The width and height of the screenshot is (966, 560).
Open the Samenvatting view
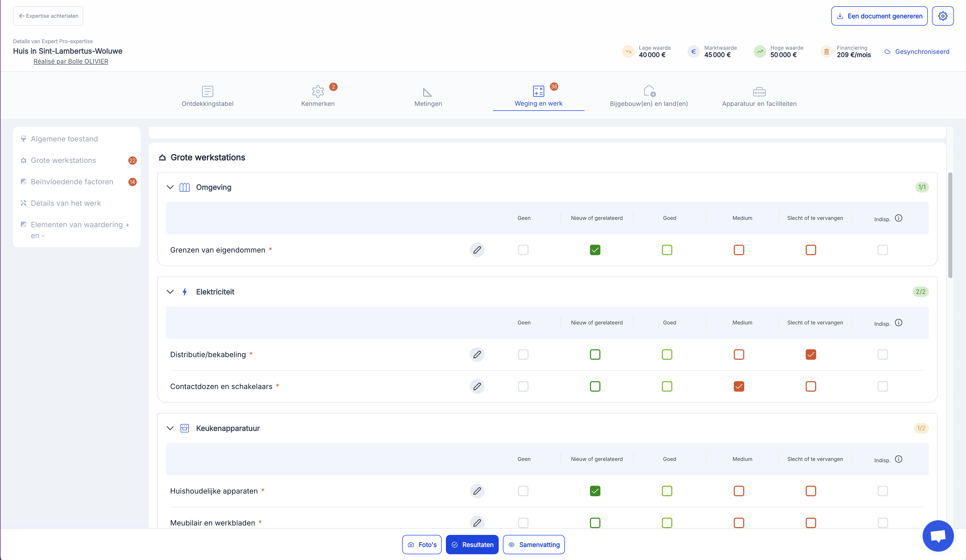click(533, 545)
